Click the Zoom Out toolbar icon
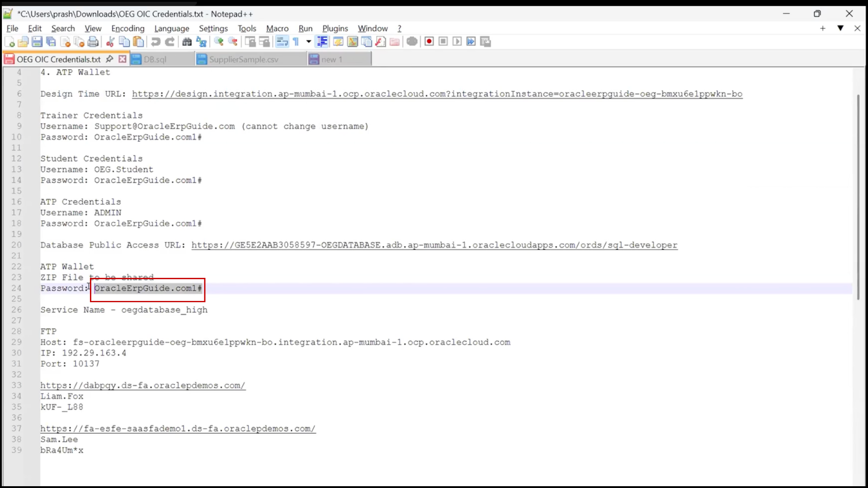The image size is (868, 488). 233,42
